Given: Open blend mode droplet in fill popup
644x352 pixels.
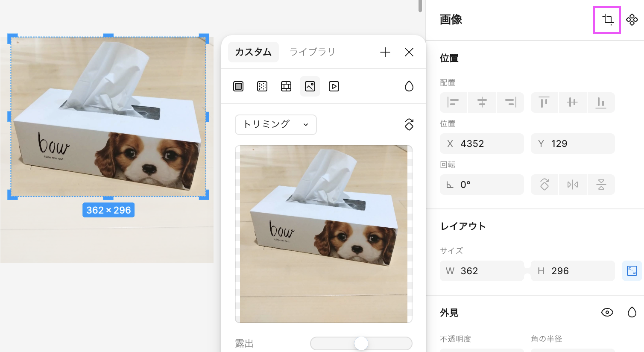Looking at the screenshot, I should pos(409,86).
